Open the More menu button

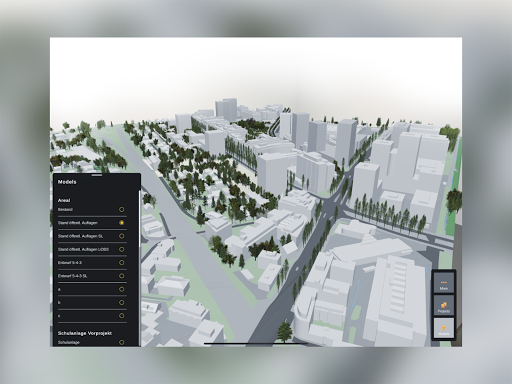[x=444, y=283]
